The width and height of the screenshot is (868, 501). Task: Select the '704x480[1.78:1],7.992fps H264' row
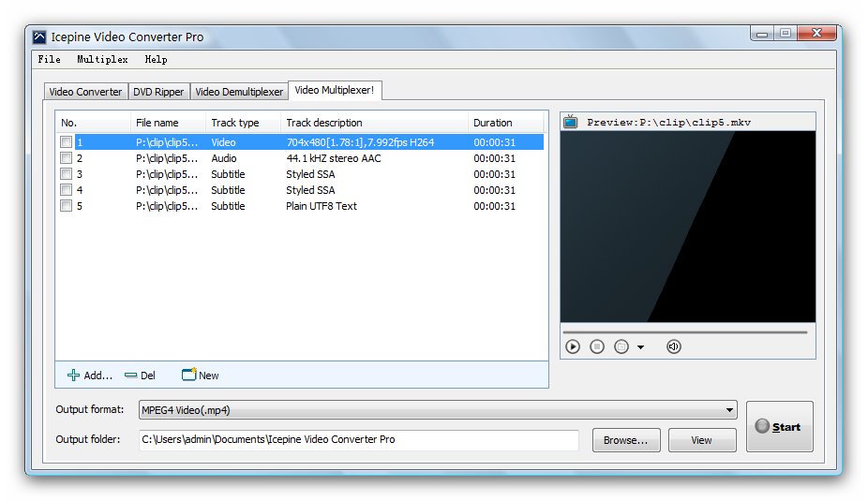pos(302,142)
